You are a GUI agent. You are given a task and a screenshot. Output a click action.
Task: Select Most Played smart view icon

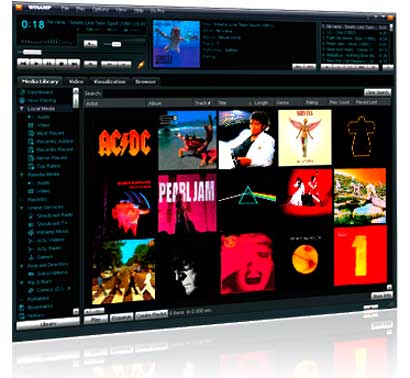(x=31, y=133)
